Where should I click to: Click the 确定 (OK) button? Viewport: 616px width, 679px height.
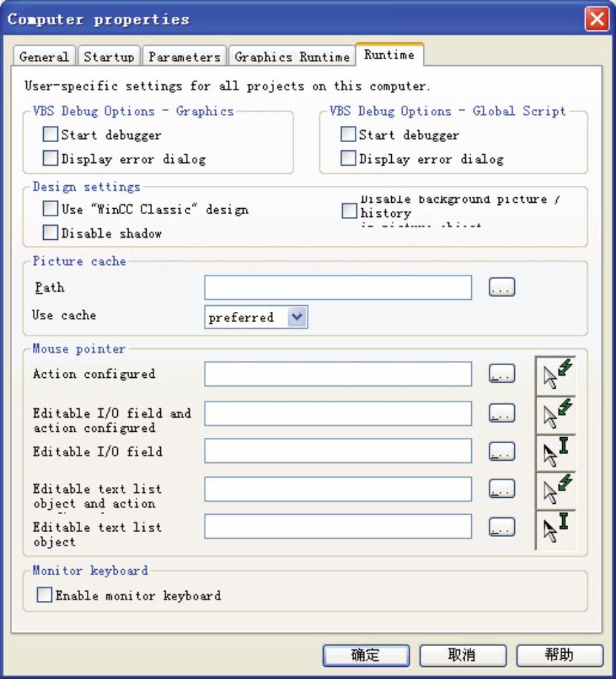point(366,655)
